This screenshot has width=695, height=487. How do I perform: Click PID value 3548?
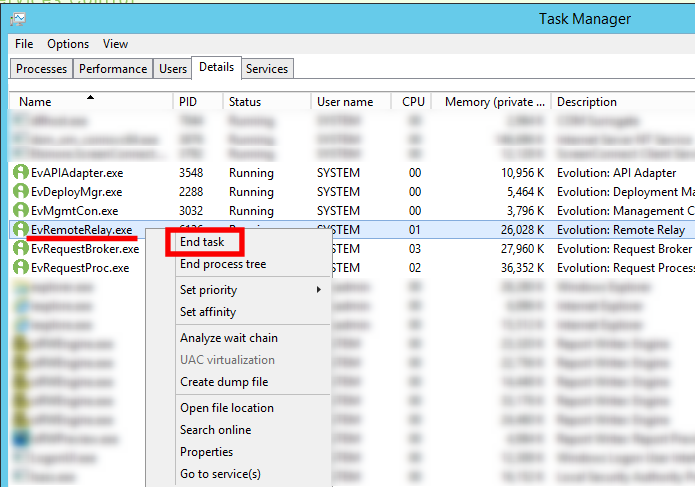pyautogui.click(x=191, y=173)
